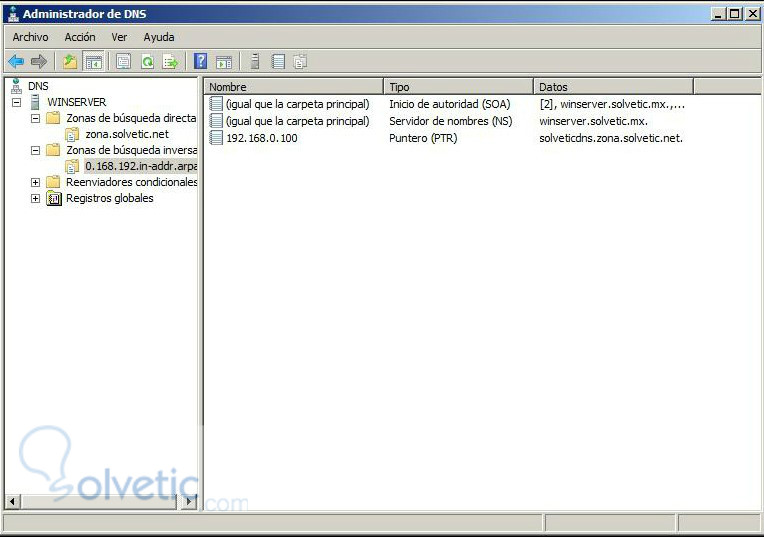The height and width of the screenshot is (537, 764).
Task: Click the gray Forward arrow toolbar icon
Action: 39,61
